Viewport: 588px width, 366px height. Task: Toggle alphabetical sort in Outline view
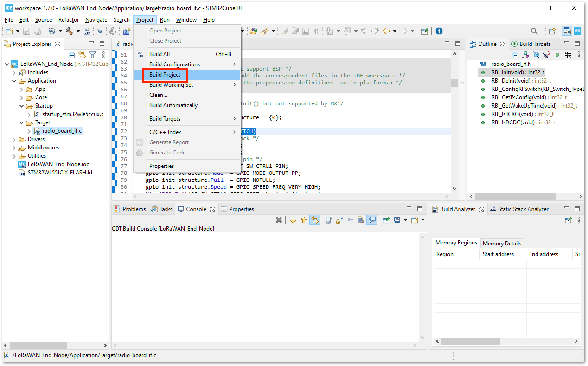[525, 55]
